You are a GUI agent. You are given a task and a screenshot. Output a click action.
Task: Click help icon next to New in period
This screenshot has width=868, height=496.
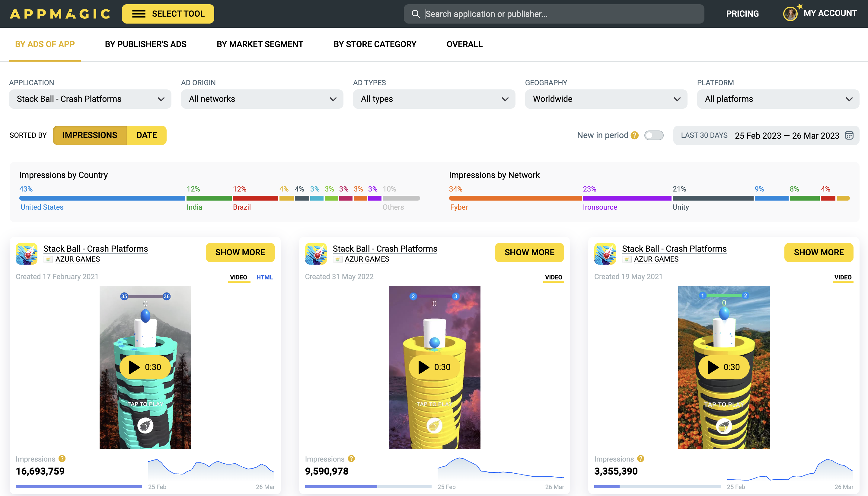pos(634,135)
